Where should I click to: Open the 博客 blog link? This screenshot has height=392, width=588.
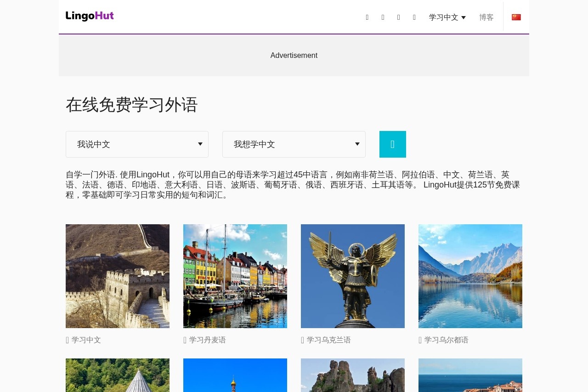[486, 17]
